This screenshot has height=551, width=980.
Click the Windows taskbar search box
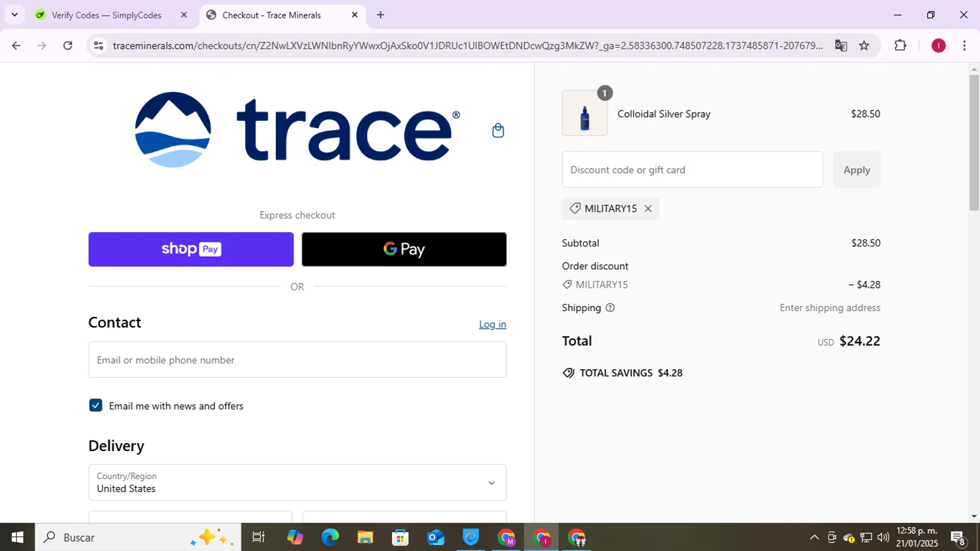coord(138,537)
